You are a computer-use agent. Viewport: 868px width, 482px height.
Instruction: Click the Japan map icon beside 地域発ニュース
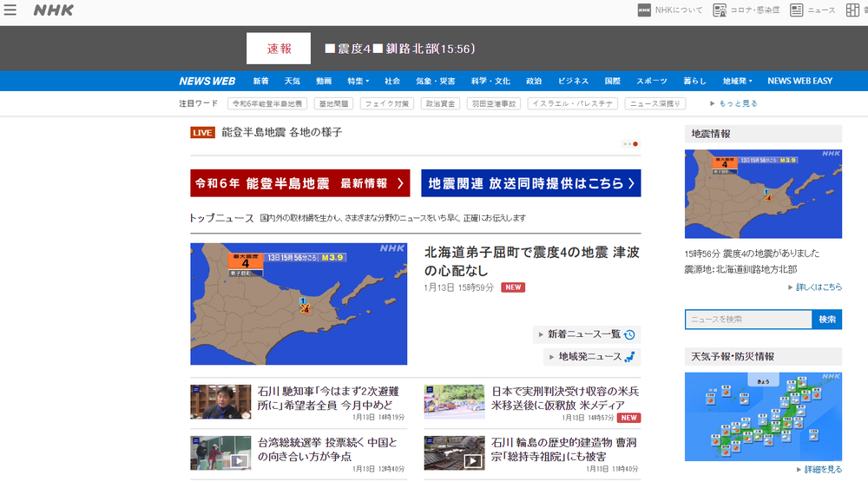point(630,357)
